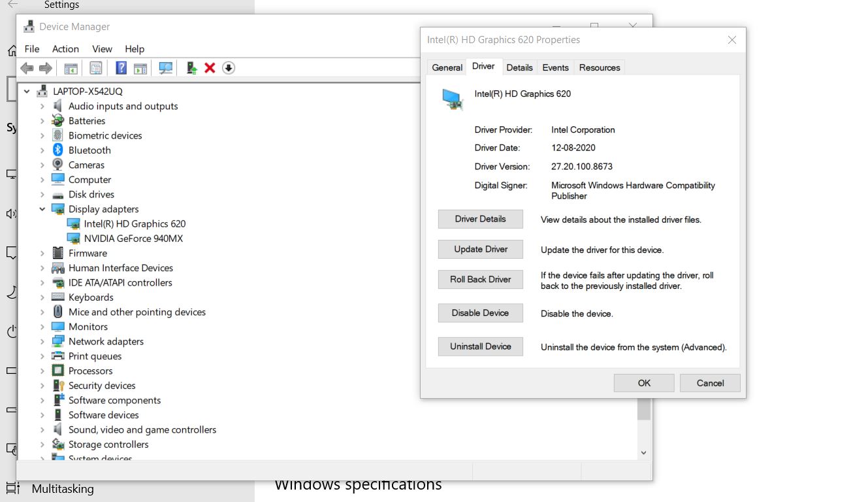868x502 pixels.
Task: Expand the Software devices chevron
Action: pyautogui.click(x=42, y=415)
